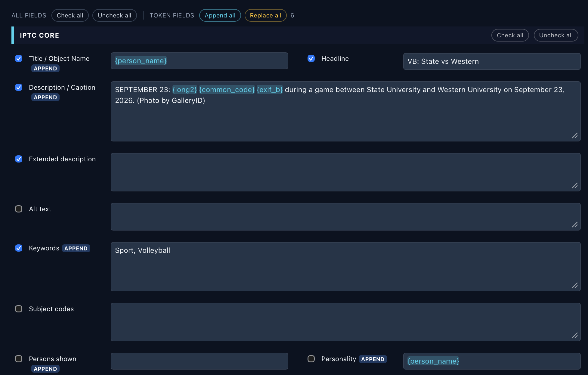The image size is (588, 375).
Task: Uncheck the Description / Caption checkbox
Action: tap(19, 87)
